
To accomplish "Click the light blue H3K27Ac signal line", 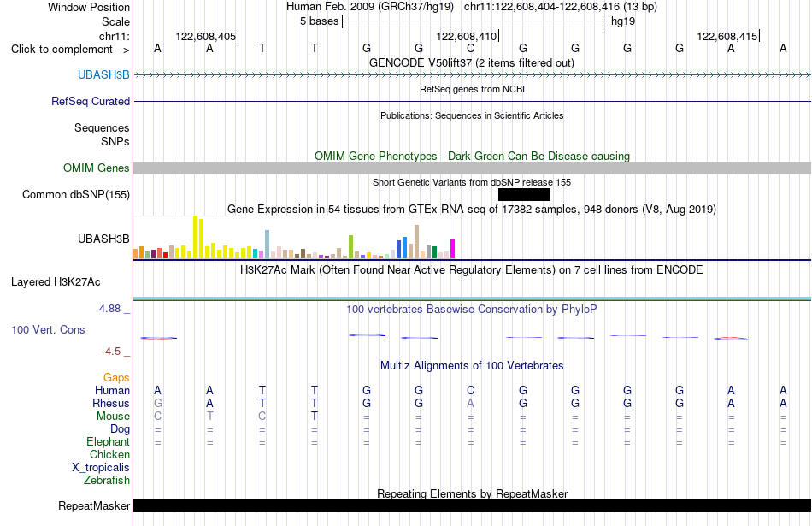I will point(473,298).
